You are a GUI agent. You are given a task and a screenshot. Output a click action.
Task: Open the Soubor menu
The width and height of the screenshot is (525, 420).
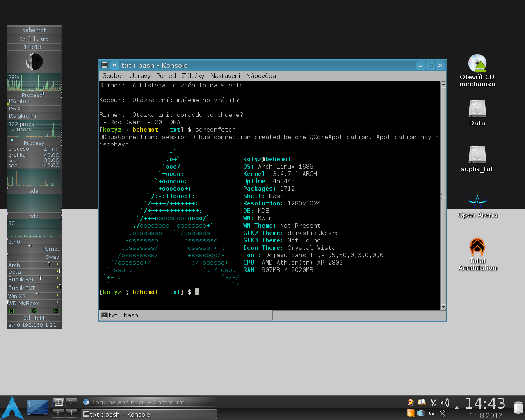tap(113, 76)
